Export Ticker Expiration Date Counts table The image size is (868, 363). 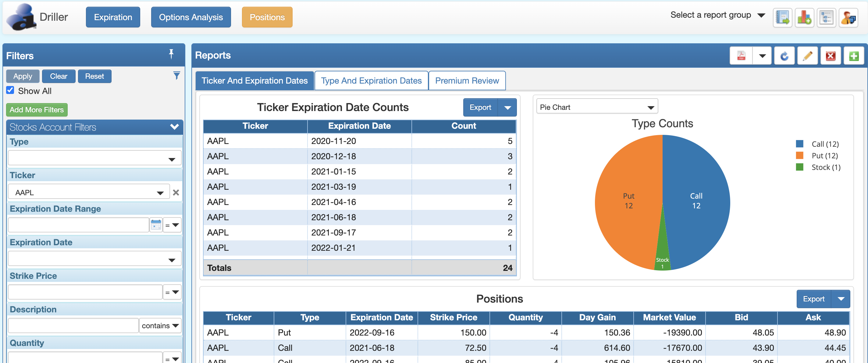click(x=480, y=108)
